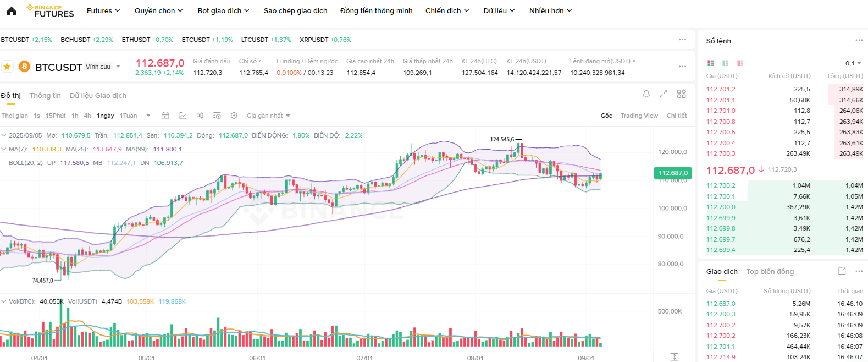Viewport: 868px width, 362px height.
Task: Open the BTCUSDT stats more-options dots
Action: pyautogui.click(x=683, y=67)
